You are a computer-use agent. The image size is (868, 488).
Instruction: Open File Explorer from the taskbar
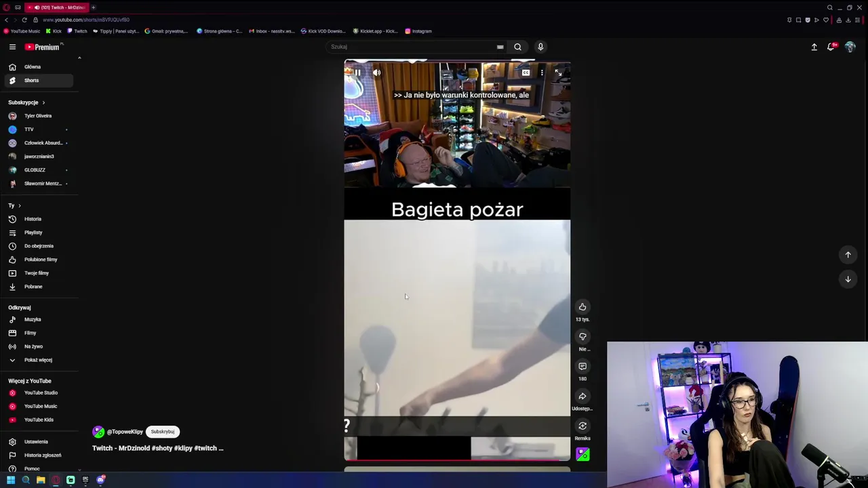pos(41,480)
